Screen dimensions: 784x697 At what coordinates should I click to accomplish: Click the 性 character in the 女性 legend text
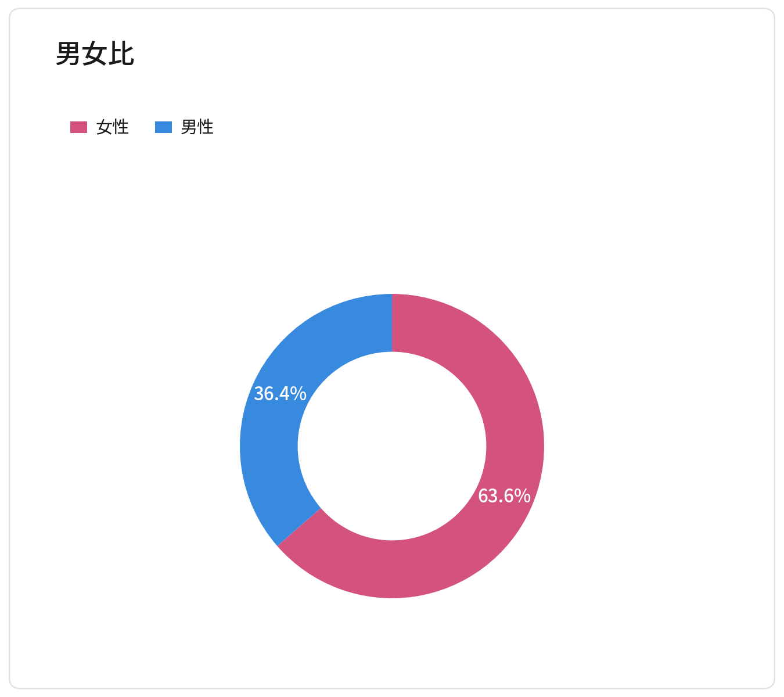pyautogui.click(x=121, y=127)
